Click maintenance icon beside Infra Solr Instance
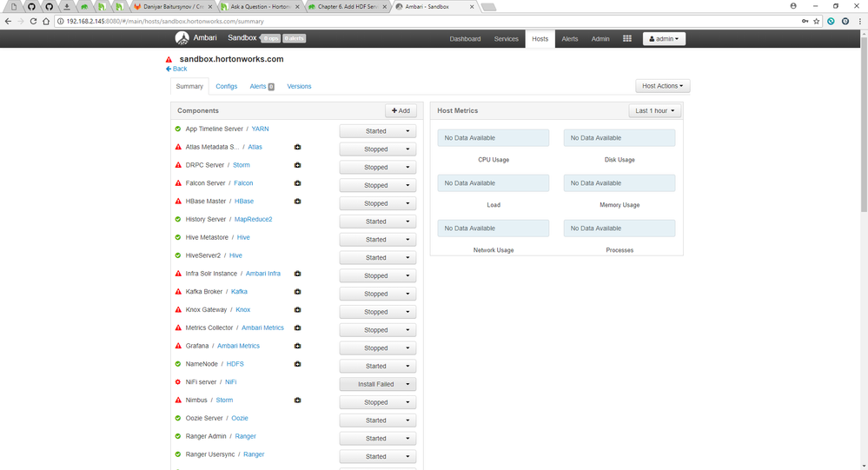 (297, 274)
